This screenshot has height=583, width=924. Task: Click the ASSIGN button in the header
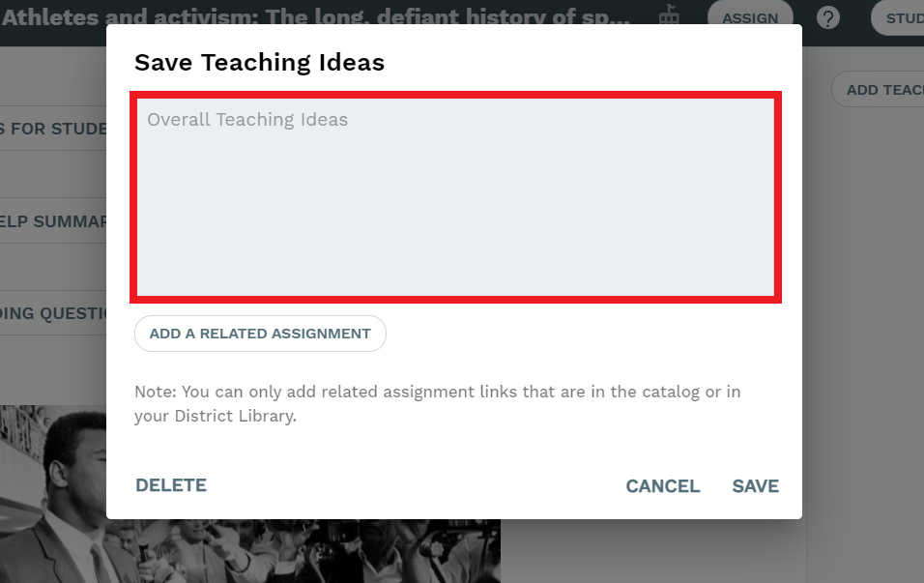coord(750,16)
